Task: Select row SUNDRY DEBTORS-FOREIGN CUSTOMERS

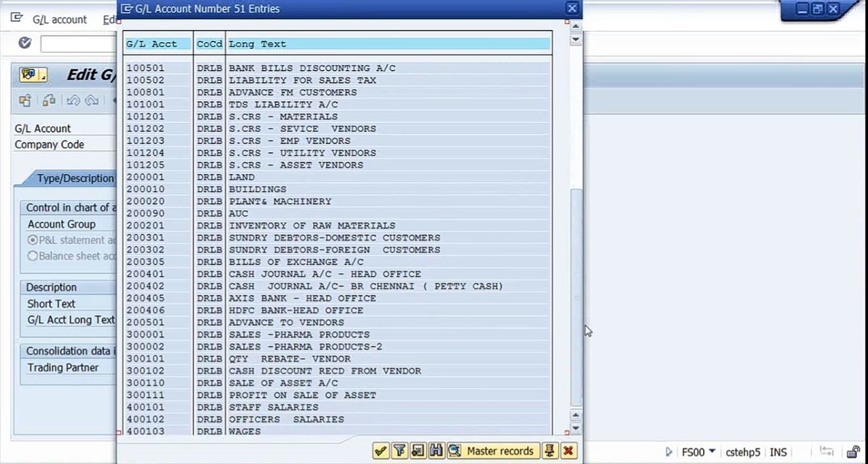Action: coord(338,250)
